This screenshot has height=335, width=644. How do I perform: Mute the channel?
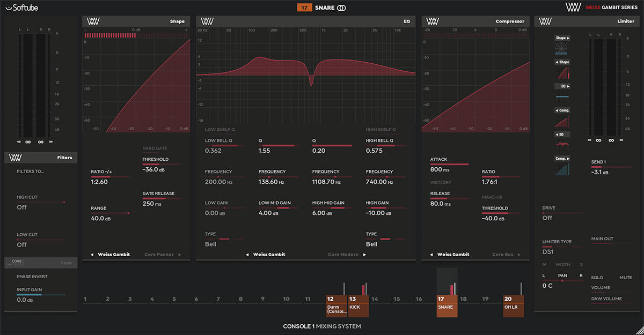[x=626, y=278]
